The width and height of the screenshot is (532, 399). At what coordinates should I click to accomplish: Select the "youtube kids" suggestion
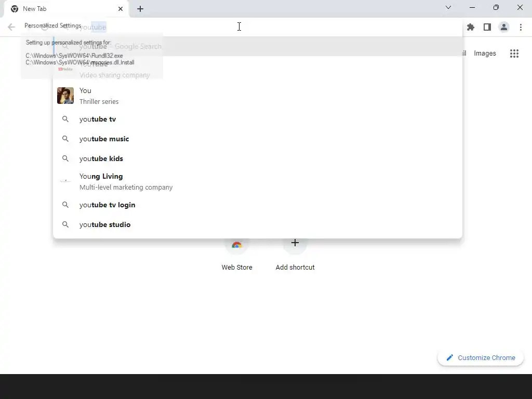[258, 158]
